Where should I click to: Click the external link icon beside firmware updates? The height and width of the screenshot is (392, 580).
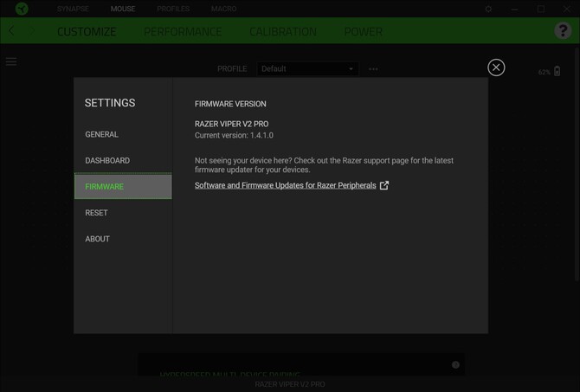(x=384, y=185)
